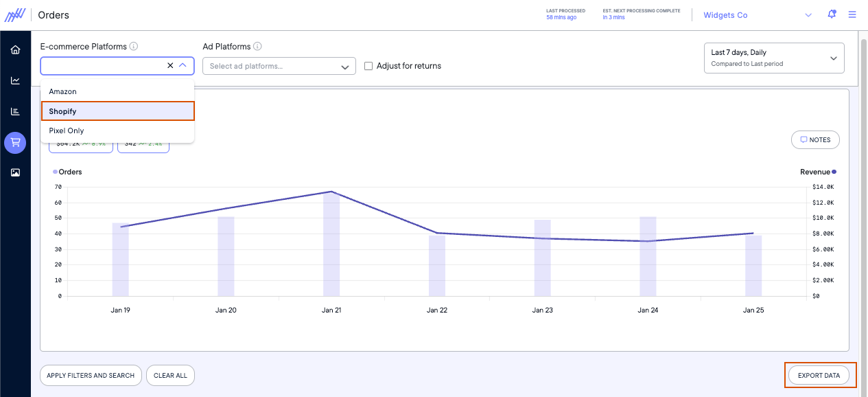Open notifications bell icon
The image size is (868, 397).
[832, 14]
